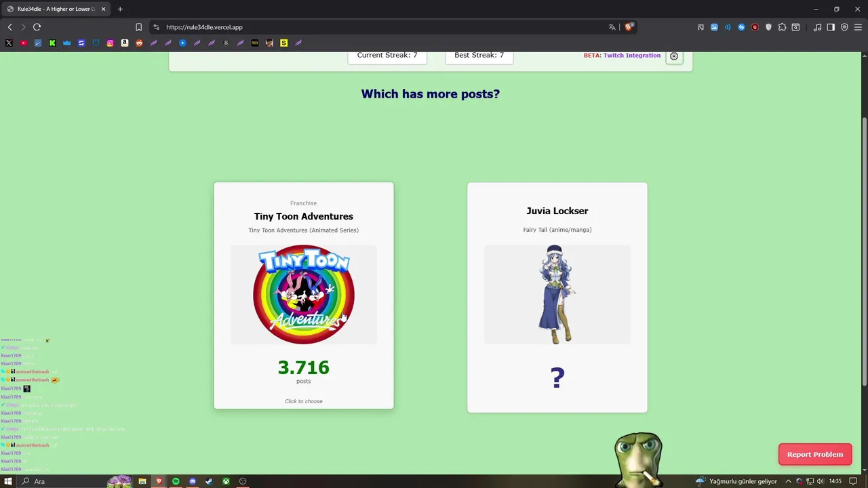The width and height of the screenshot is (868, 488).
Task: Toggle the browser sidebar panel
Action: tap(831, 27)
